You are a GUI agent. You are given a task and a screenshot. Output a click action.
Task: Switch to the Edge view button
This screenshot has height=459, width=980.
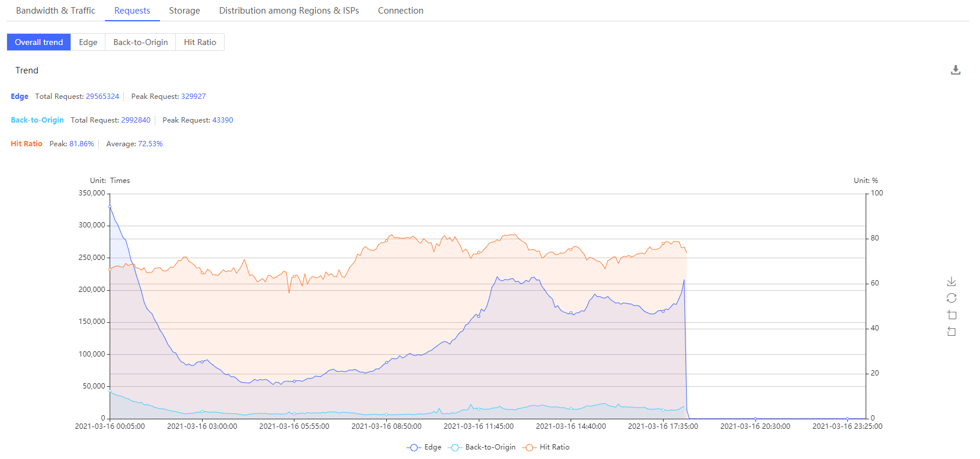click(88, 42)
